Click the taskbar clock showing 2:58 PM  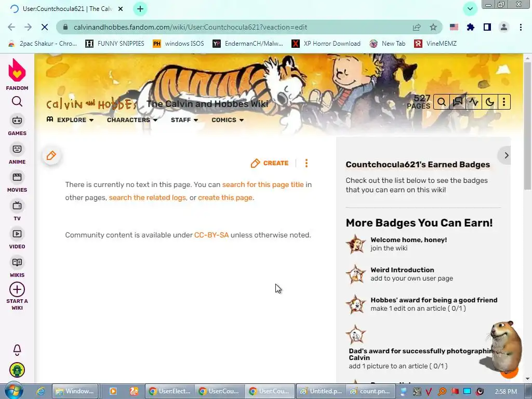506,391
